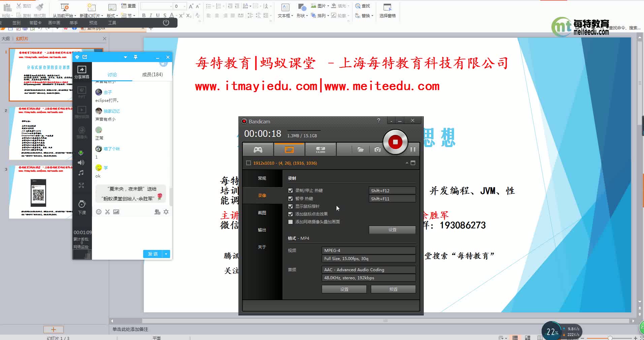Screen dimensions: 644x340
Task: Click slide sorter view icon in status bar
Action: (528, 338)
